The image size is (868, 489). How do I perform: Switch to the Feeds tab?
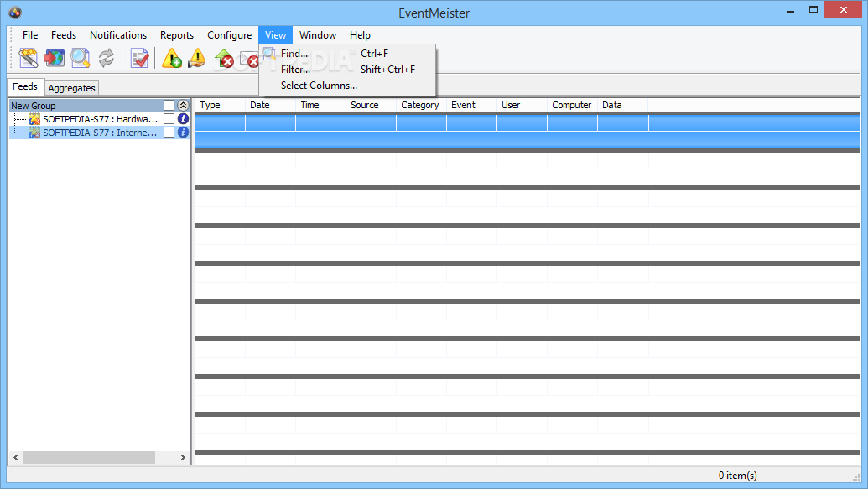pyautogui.click(x=25, y=86)
